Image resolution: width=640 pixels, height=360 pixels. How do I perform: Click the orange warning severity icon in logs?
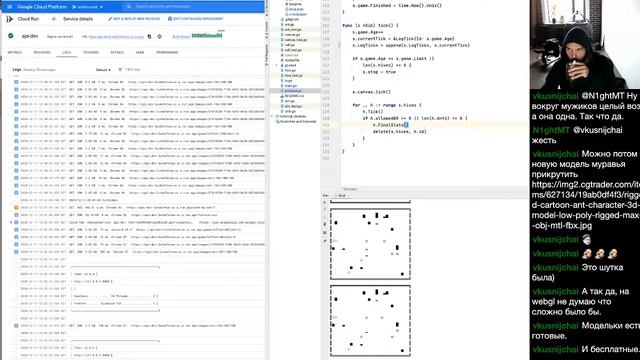click(x=16, y=207)
